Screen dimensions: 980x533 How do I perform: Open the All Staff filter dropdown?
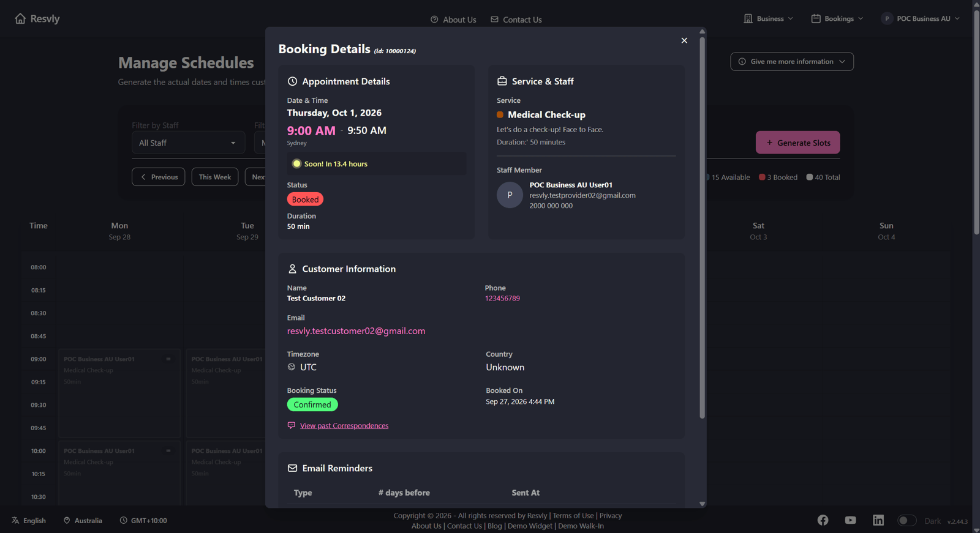[x=188, y=143]
